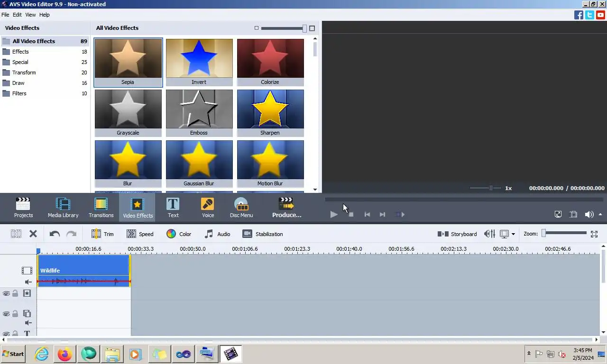607x364 pixels.
Task: Open the Media Library
Action: pos(63,208)
